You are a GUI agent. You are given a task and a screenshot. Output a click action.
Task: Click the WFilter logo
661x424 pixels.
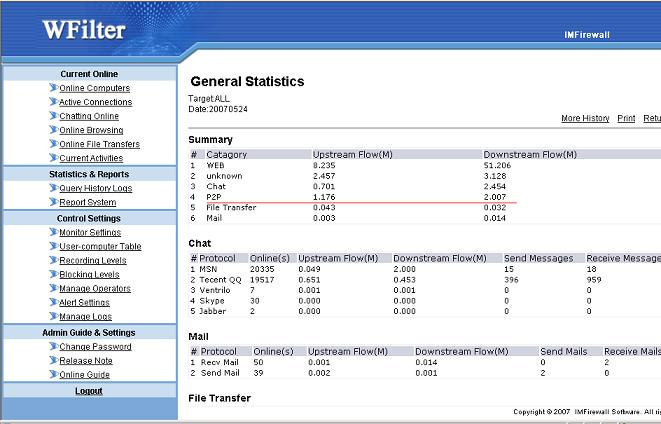point(84,30)
